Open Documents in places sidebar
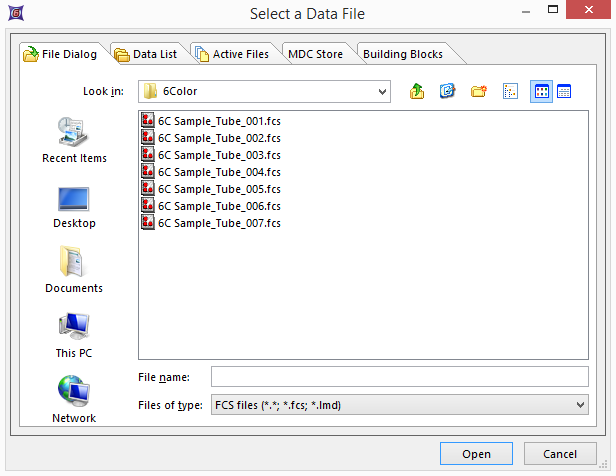 click(x=74, y=271)
